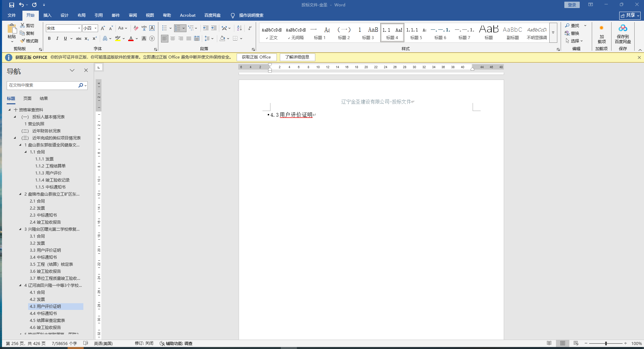644x349 pixels.
Task: Open the font name dropdown (宋体)
Action: click(x=79, y=28)
